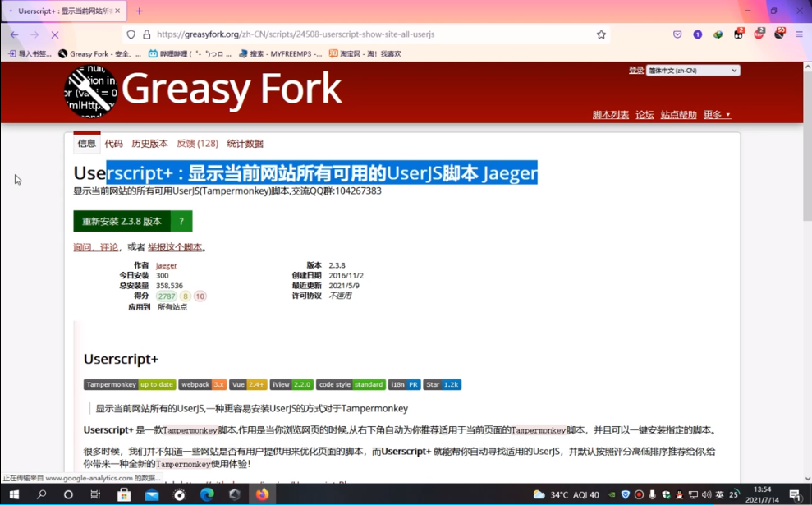Click the green globe extension icon
Viewport: 812px width, 505px height.
coord(718,34)
